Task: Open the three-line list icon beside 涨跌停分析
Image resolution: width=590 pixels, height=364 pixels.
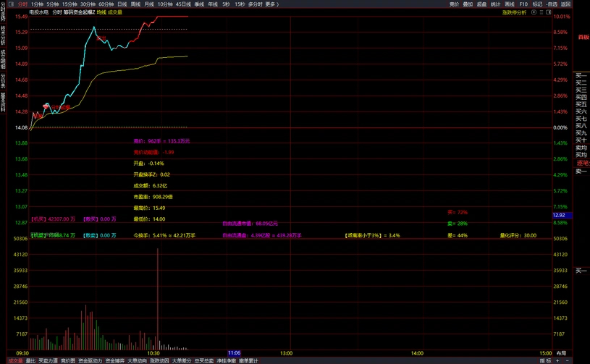Action: click(541, 12)
